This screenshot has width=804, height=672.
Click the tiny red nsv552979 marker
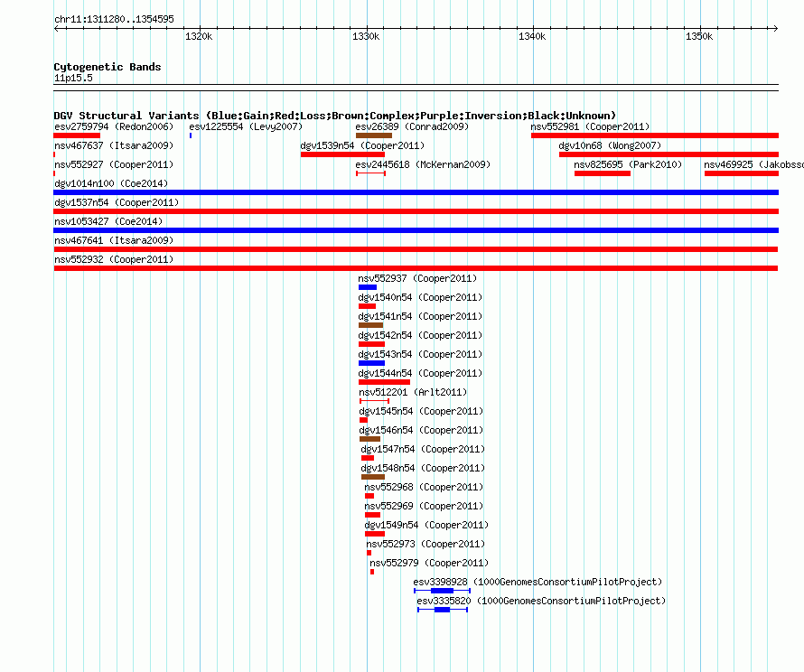(372, 572)
